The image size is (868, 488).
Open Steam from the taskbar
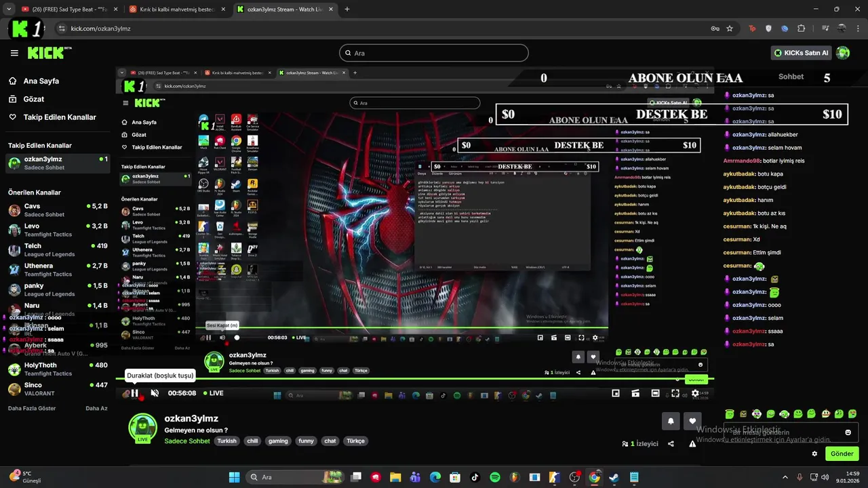[614, 477]
